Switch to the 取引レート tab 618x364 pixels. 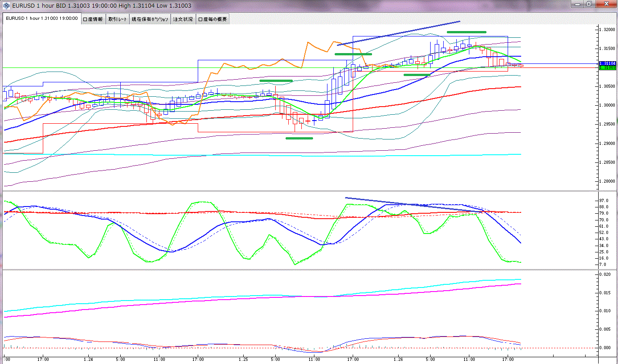pyautogui.click(x=118, y=19)
